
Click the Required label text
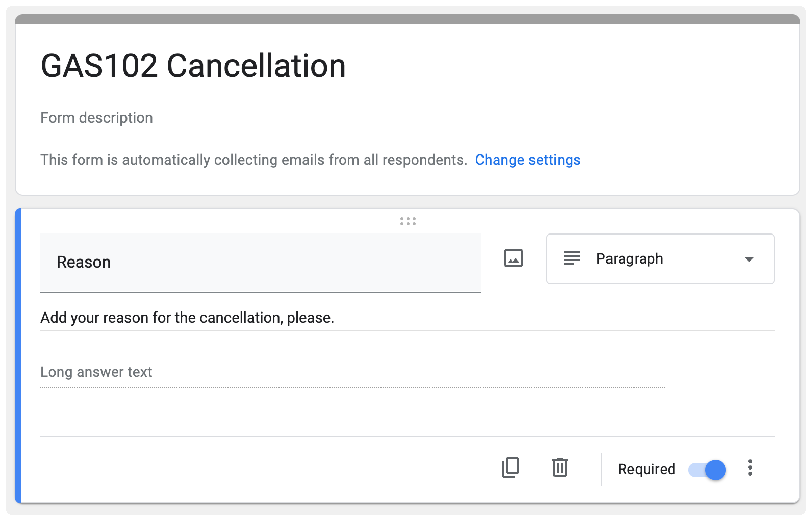point(646,469)
